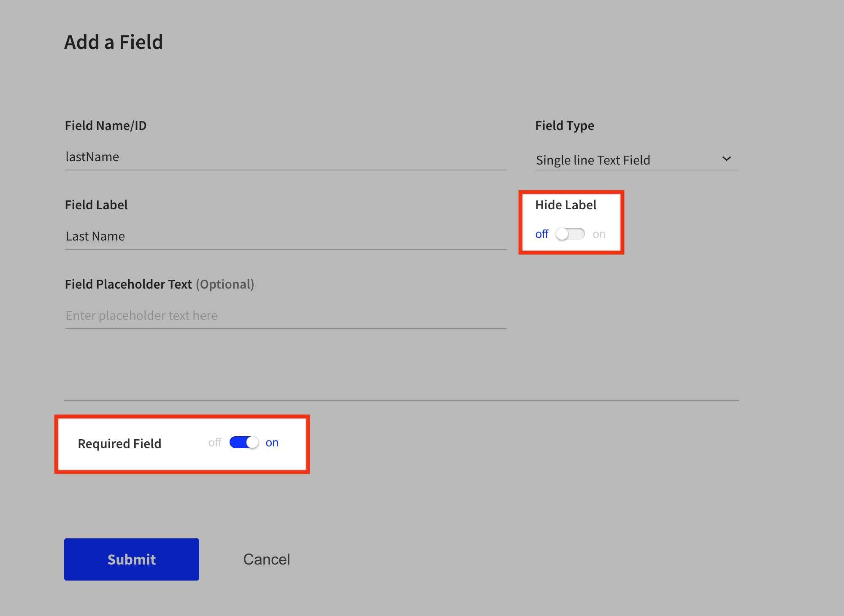
Task: Click the 'on' text next to Required Field
Action: [x=272, y=443]
